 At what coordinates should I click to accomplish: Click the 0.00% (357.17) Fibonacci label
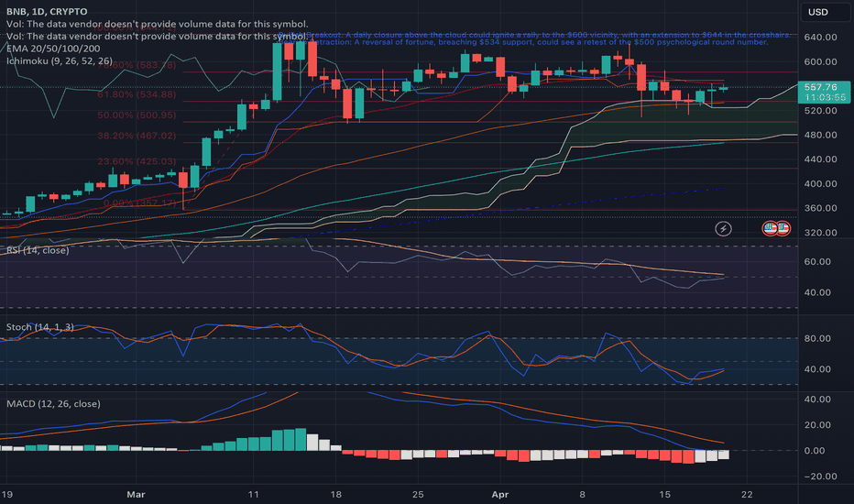140,203
